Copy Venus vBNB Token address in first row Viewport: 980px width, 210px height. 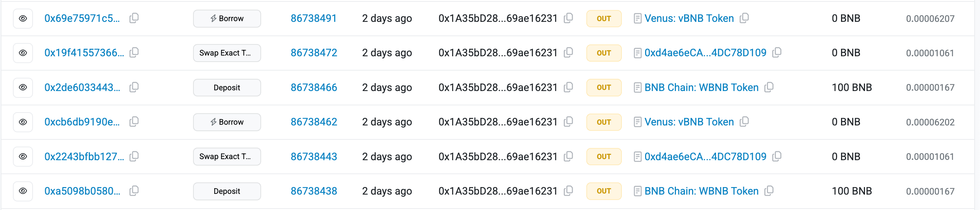click(744, 18)
